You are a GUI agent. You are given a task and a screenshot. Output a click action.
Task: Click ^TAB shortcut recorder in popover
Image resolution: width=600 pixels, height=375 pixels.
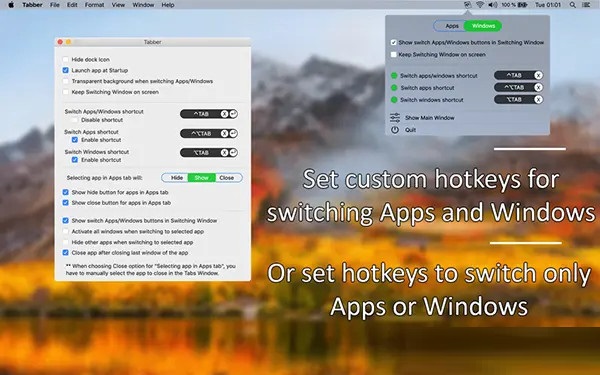click(518, 75)
